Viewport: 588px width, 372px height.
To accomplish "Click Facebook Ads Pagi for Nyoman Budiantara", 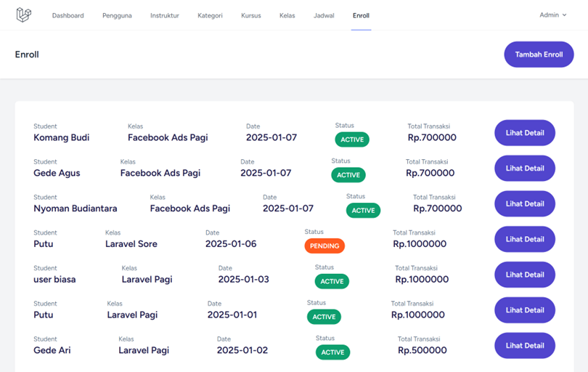I will pyautogui.click(x=190, y=209).
